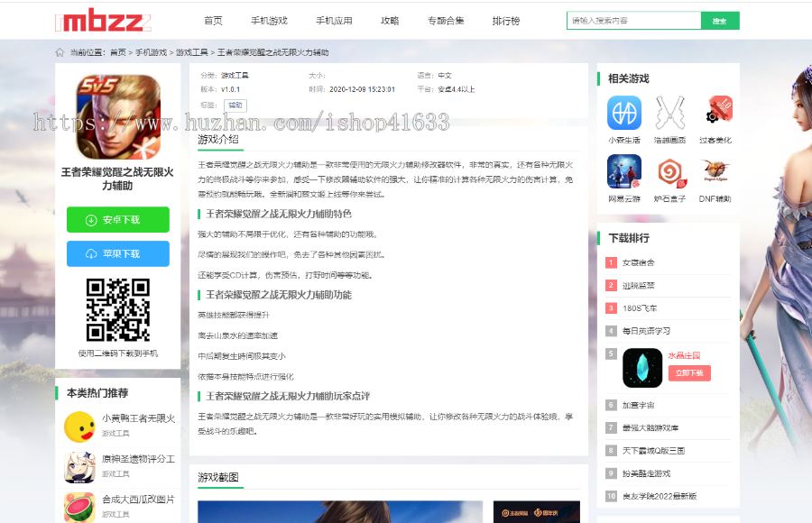The image size is (812, 523).
Task: Open ranking item 女寝宿舍
Action: tap(638, 262)
